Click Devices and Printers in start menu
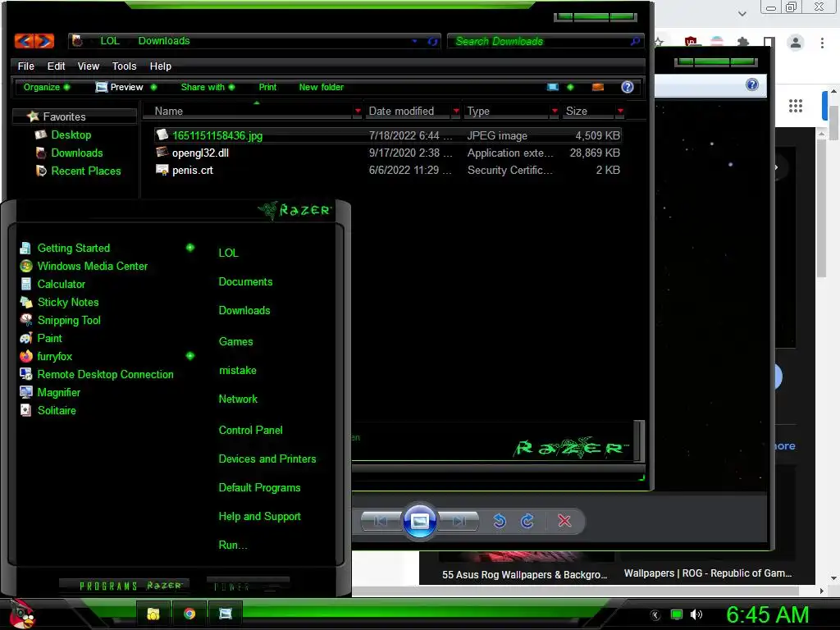 pos(267,459)
